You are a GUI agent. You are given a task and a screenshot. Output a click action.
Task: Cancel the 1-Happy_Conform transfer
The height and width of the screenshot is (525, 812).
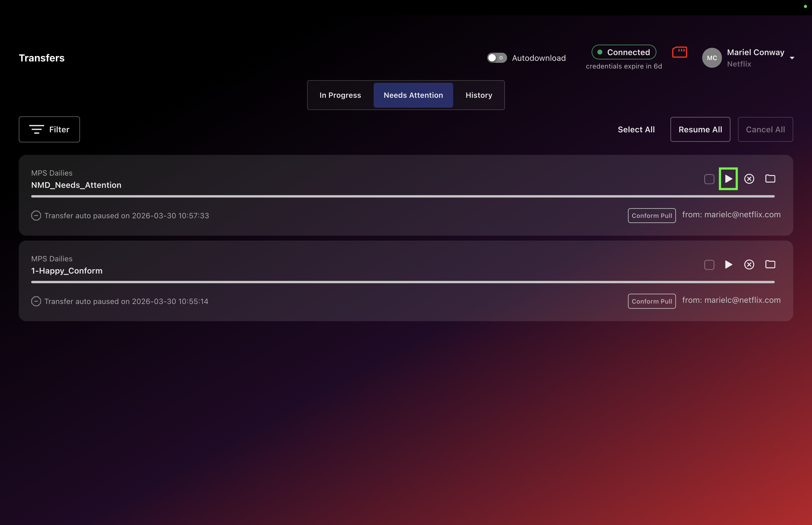(749, 264)
